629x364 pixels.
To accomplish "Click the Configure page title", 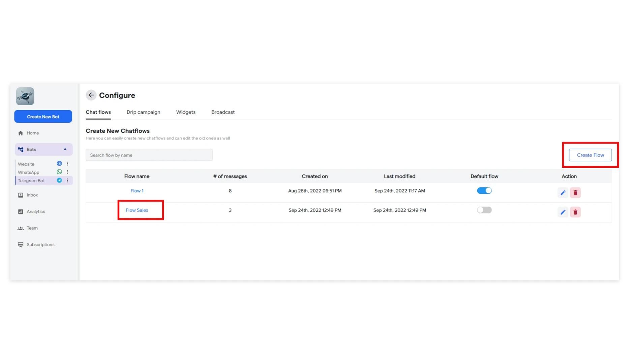I will coord(117,95).
